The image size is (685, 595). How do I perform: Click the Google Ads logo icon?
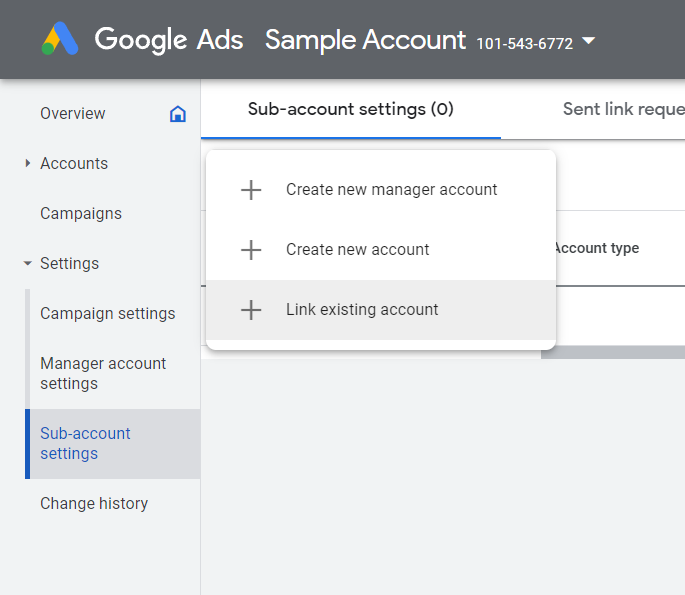60,38
